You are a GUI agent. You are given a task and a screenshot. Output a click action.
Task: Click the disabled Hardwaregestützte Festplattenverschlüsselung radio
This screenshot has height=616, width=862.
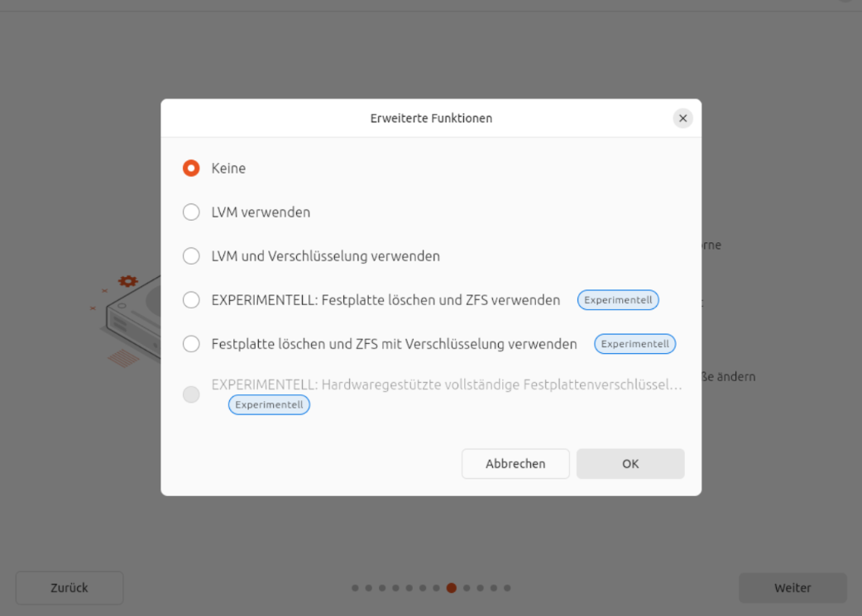click(191, 394)
